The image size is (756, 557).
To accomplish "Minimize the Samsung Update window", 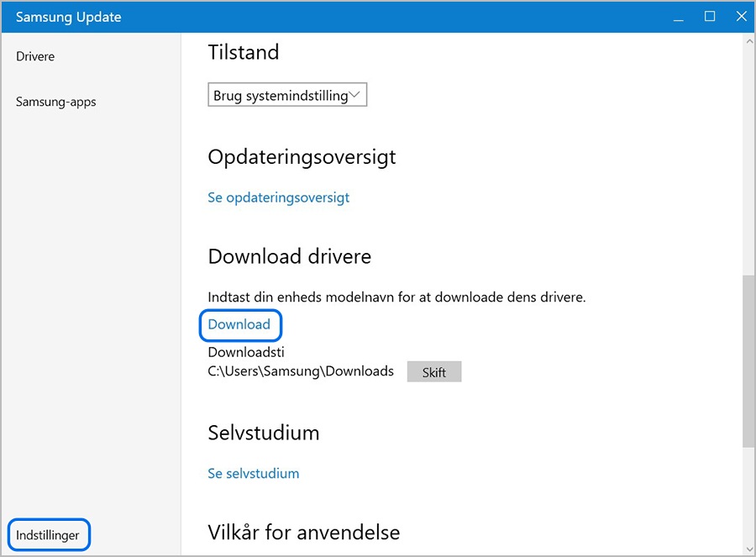I will 677,16.
